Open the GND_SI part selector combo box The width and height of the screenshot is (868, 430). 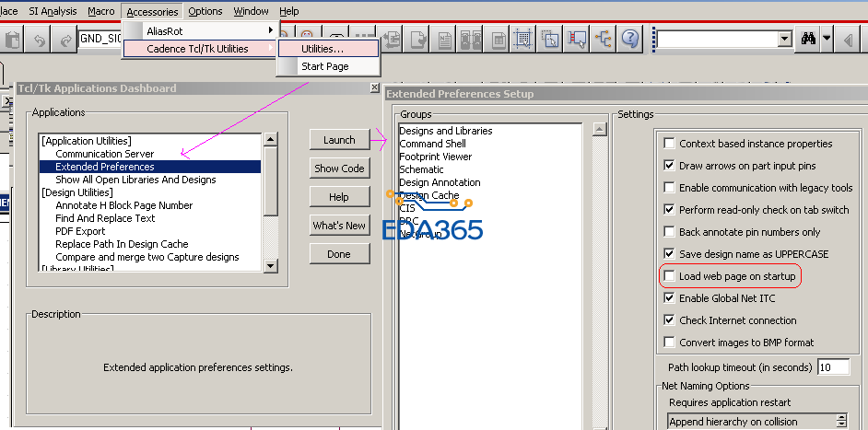pyautogui.click(x=100, y=39)
